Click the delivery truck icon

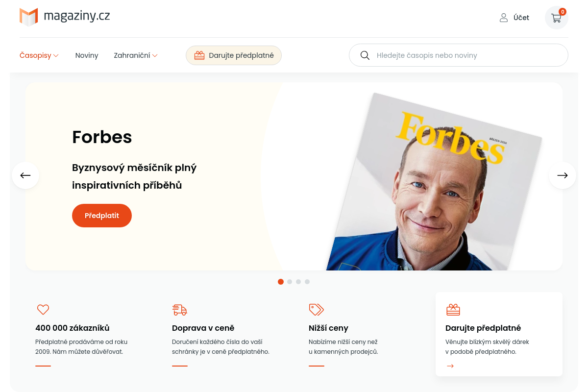tap(180, 310)
